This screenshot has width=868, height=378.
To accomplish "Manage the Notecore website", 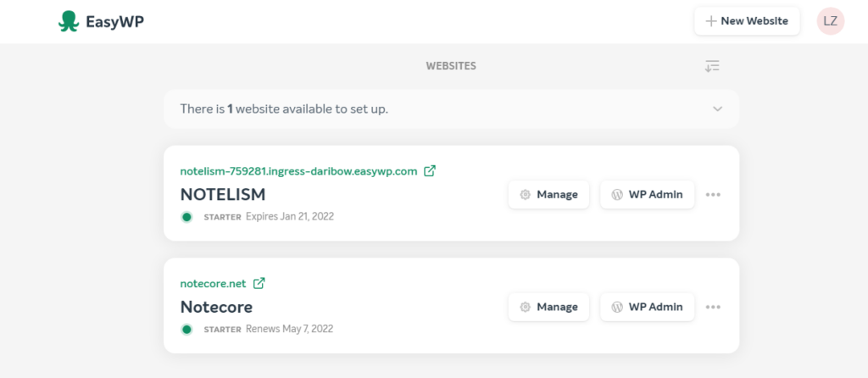I will click(x=548, y=307).
